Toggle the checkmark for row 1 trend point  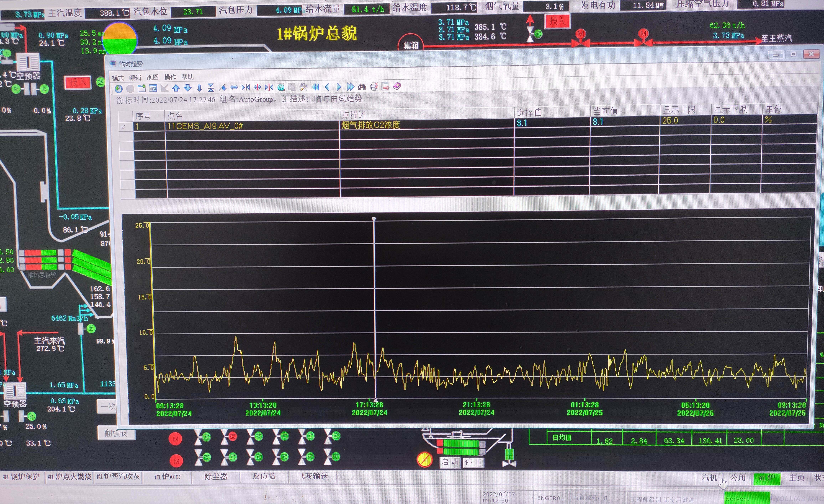[x=124, y=127]
